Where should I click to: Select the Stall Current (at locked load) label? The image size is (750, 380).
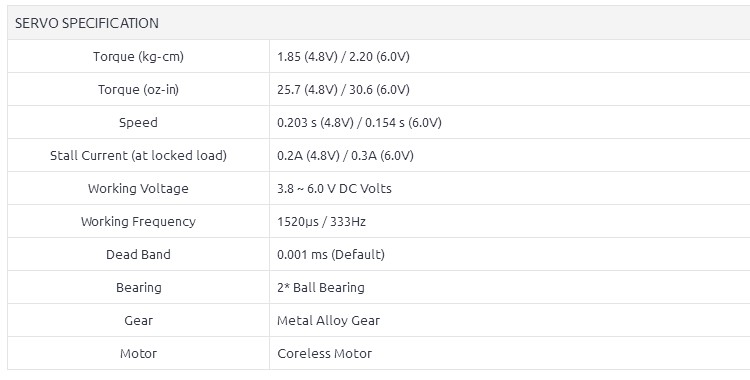tap(138, 156)
